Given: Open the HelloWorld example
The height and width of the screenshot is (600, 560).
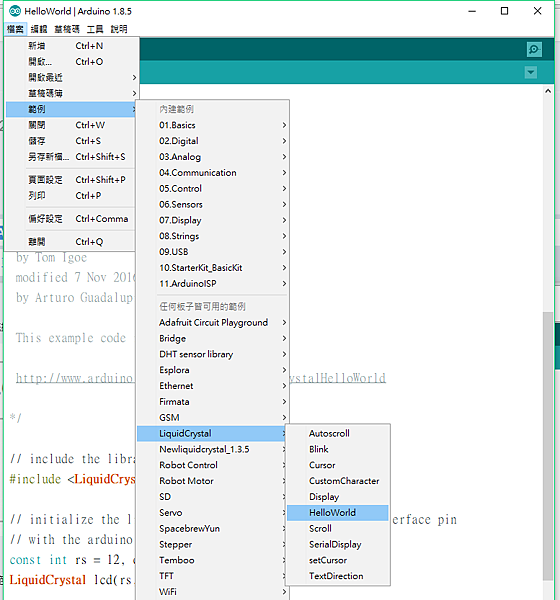Looking at the screenshot, I should pos(338,513).
